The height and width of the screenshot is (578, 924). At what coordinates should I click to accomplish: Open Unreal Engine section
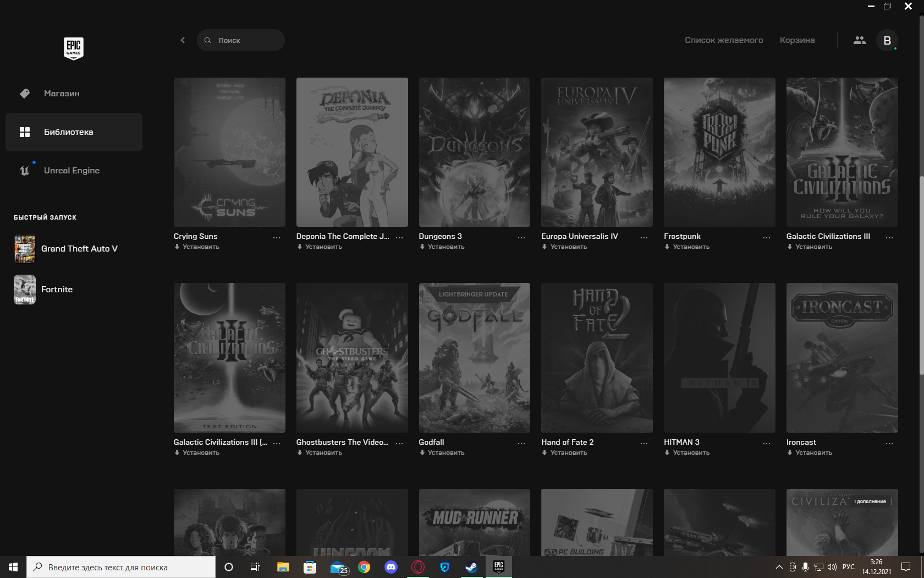(74, 171)
